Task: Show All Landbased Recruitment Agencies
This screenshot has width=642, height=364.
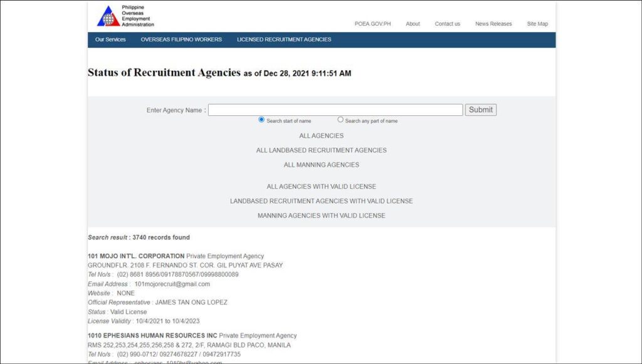Action: pyautogui.click(x=322, y=150)
